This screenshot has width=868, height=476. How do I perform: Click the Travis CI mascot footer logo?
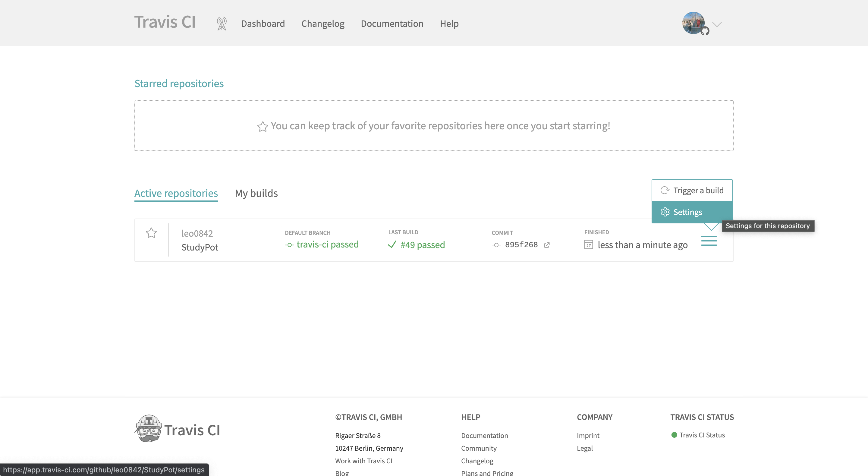point(148,428)
